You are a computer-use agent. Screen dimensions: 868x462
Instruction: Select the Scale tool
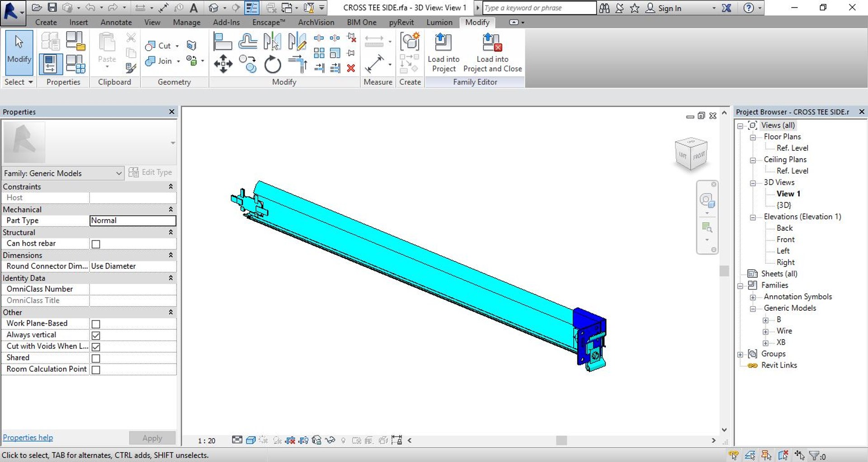click(335, 53)
